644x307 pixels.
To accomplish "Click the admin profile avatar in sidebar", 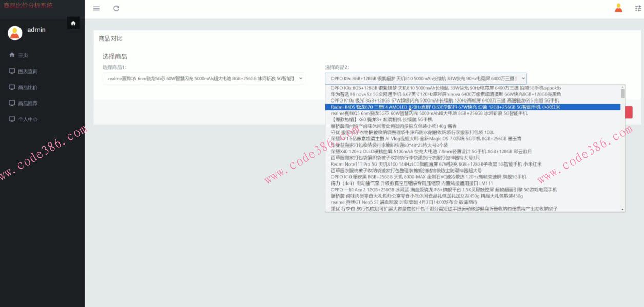I will (x=15, y=33).
